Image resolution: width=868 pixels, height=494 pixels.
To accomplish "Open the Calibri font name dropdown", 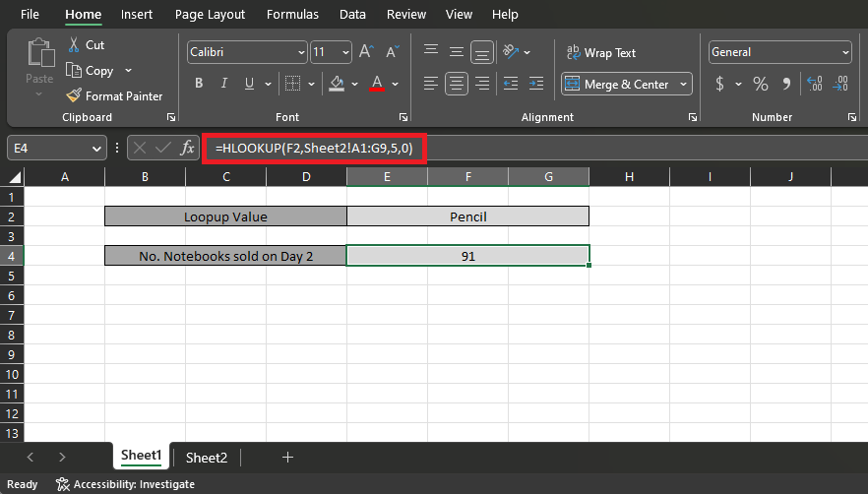I will (301, 52).
